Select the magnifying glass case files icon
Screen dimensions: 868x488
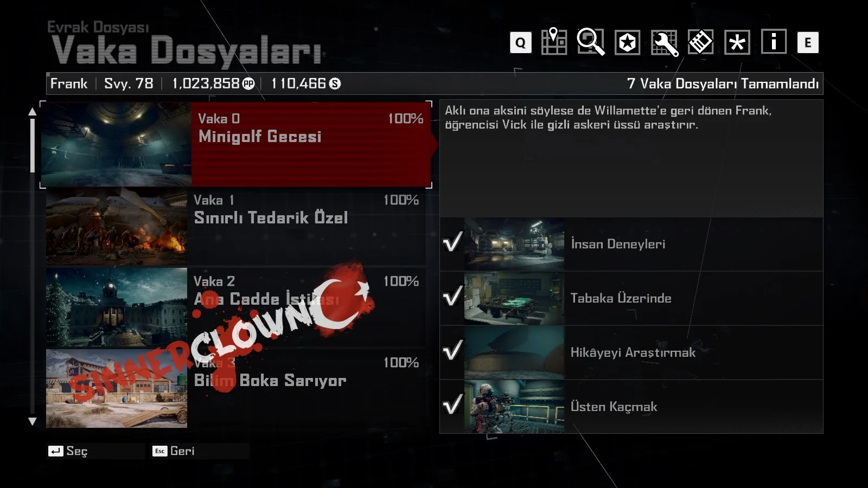[591, 42]
